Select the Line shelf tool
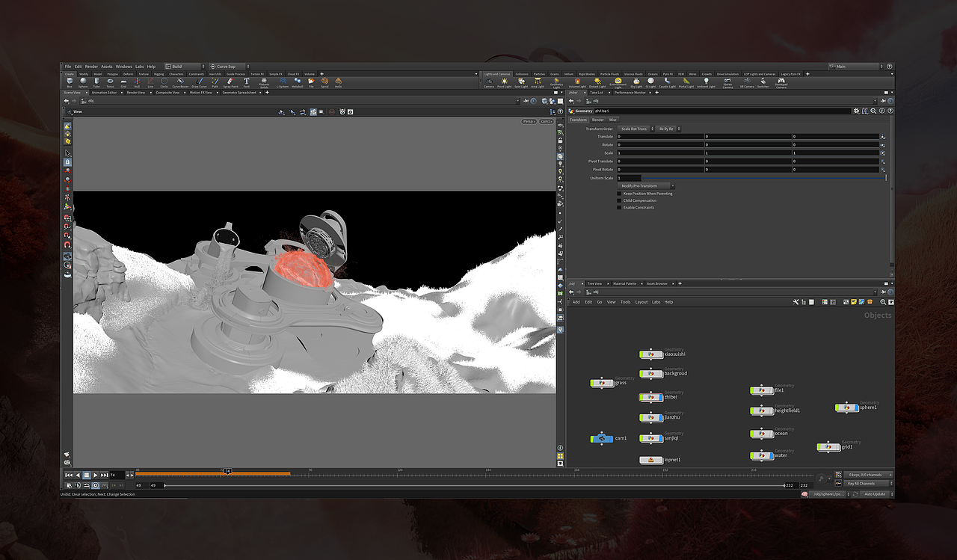Image resolution: width=957 pixels, height=560 pixels. (x=150, y=82)
